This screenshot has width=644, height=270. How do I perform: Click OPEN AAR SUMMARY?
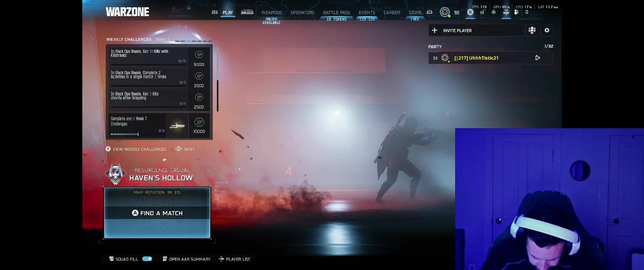coord(190,259)
